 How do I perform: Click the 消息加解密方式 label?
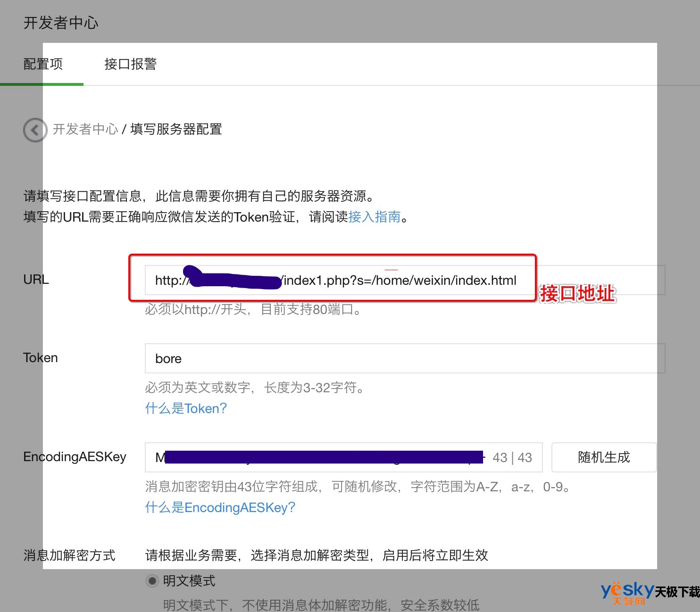69,555
